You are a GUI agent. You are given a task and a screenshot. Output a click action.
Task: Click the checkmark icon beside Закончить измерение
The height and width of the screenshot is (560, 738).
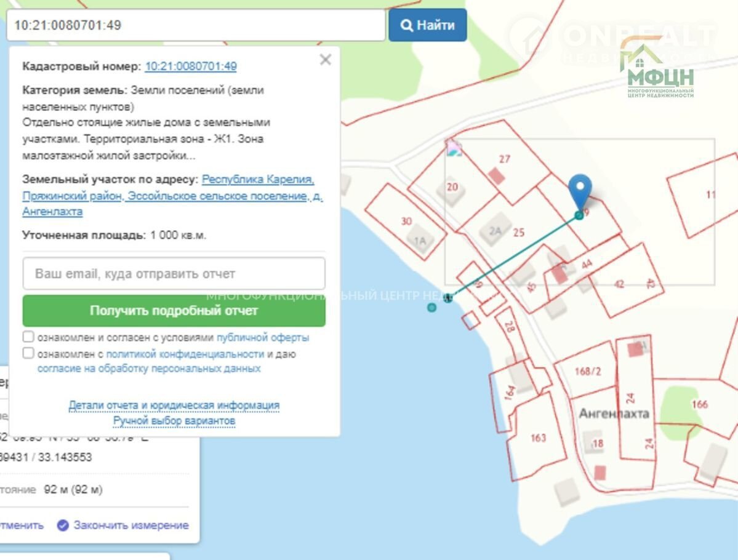pos(63,526)
